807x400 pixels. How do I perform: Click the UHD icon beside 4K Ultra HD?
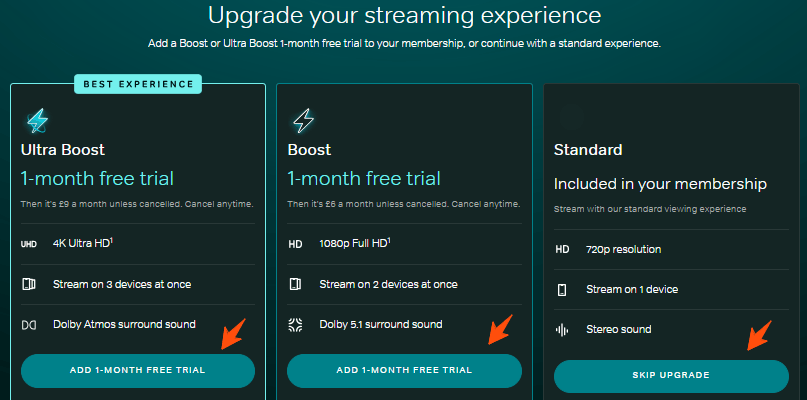click(x=29, y=244)
